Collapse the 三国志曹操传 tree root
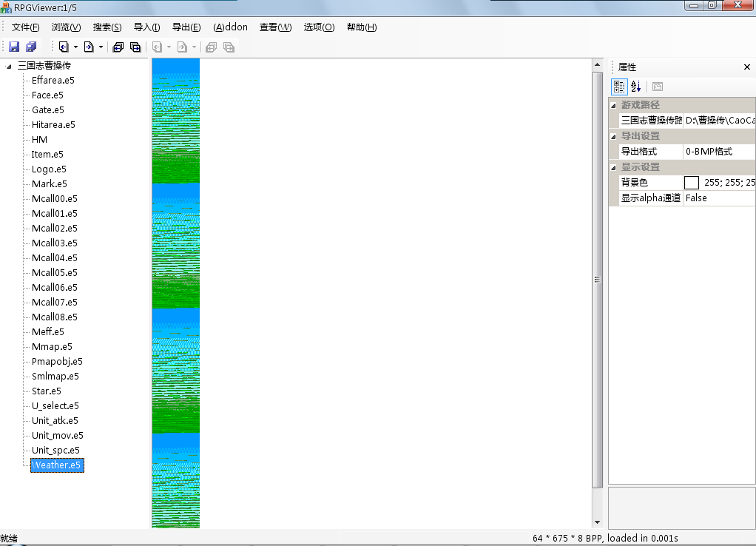756x546 pixels. (8, 66)
